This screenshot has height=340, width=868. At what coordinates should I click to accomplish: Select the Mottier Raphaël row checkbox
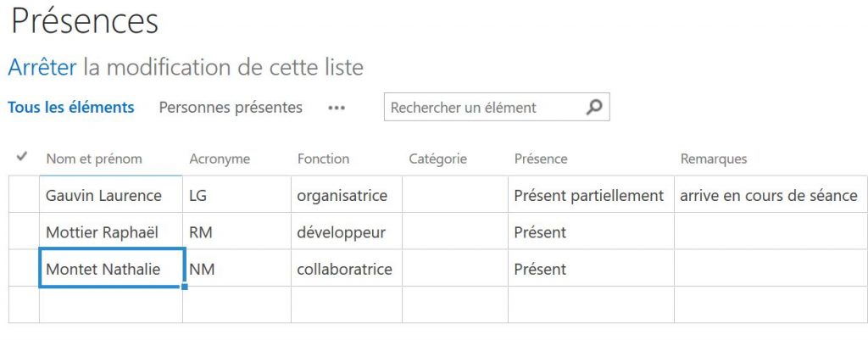(x=24, y=231)
